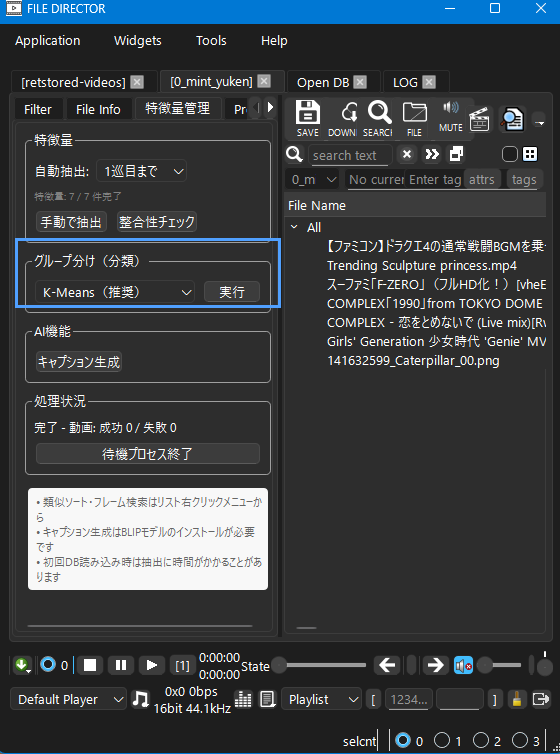
Task: Close the [retstored-videos] tab
Action: click(x=137, y=82)
